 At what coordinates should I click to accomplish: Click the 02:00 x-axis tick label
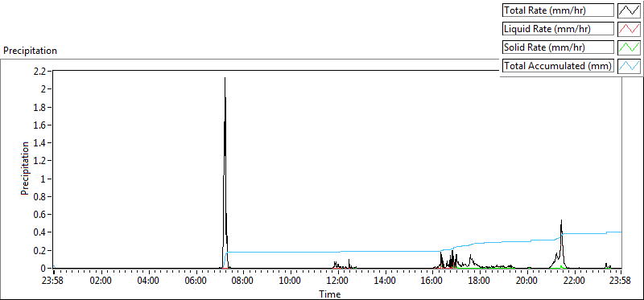coord(101,282)
